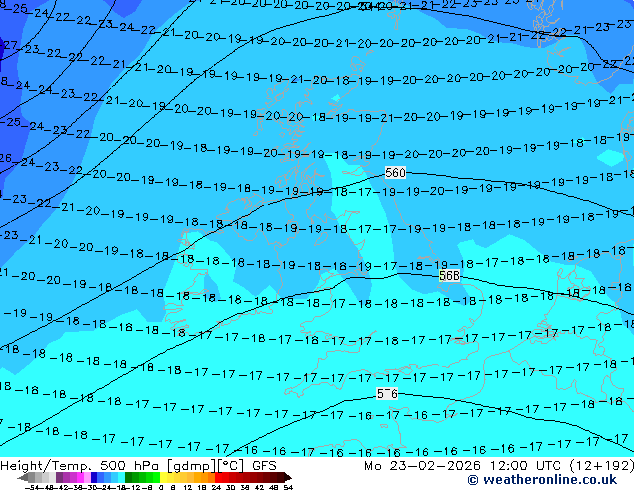The image size is (634, 490).
Task: Click the 568 height contour label
Action: (449, 276)
